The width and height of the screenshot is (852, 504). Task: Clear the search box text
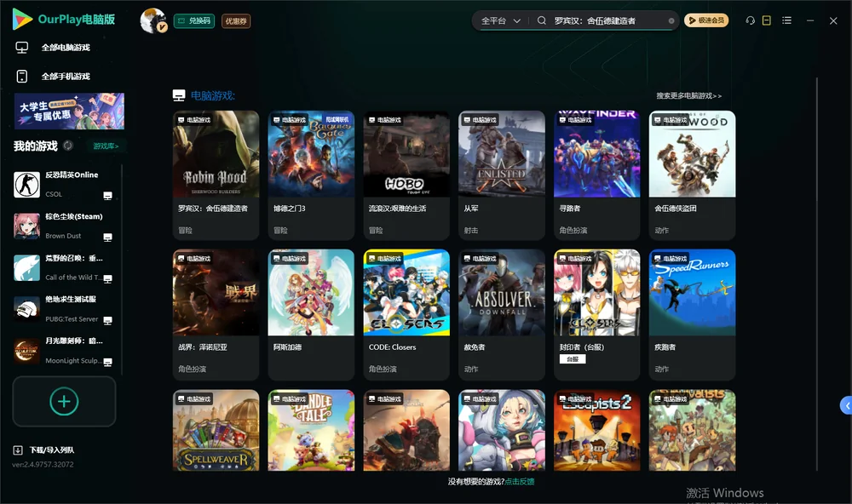click(x=671, y=21)
